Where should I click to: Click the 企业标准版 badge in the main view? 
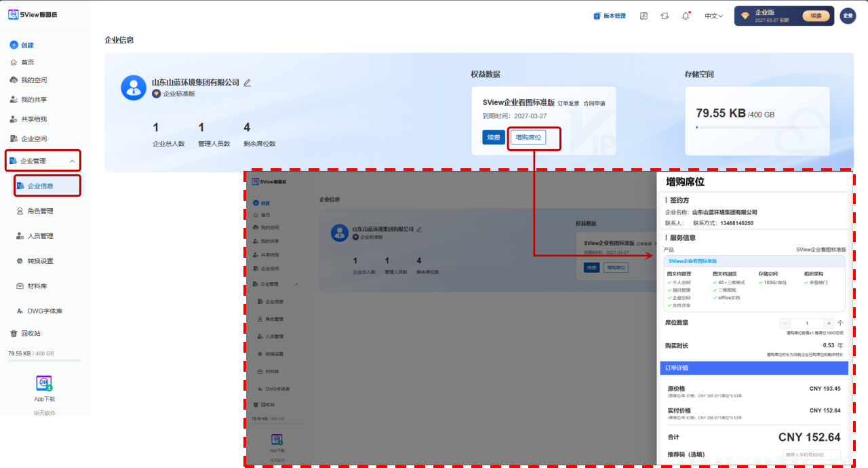click(174, 94)
